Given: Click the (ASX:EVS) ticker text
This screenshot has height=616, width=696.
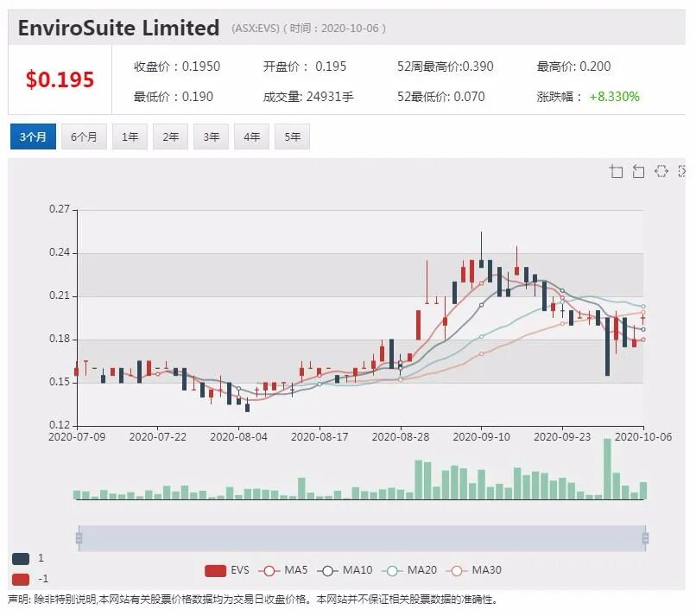Looking at the screenshot, I should (x=256, y=29).
